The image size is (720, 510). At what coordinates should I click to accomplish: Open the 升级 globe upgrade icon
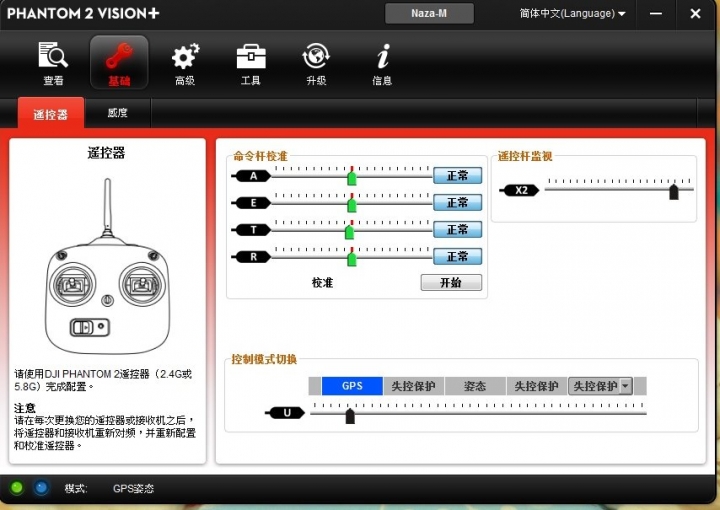tap(316, 63)
